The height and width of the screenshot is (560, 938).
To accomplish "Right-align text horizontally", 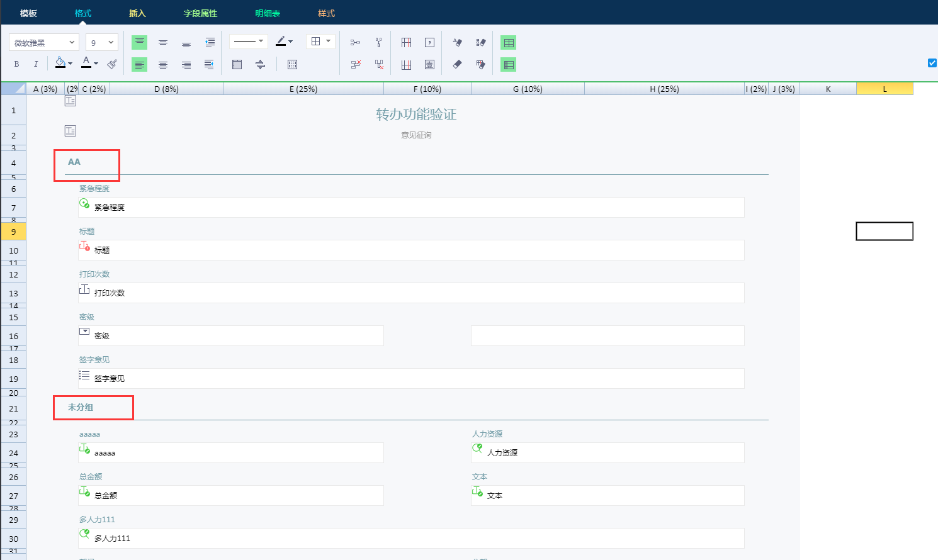I will point(186,65).
